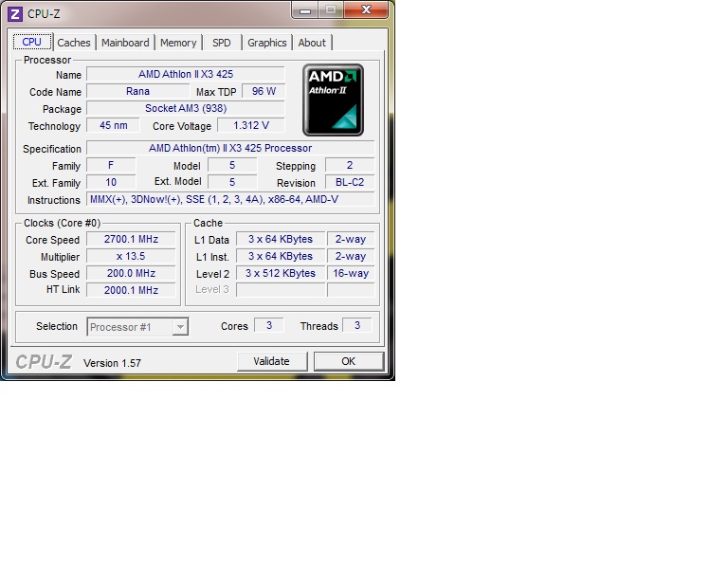The width and height of the screenshot is (728, 582).
Task: Click the Model value 5
Action: [232, 165]
